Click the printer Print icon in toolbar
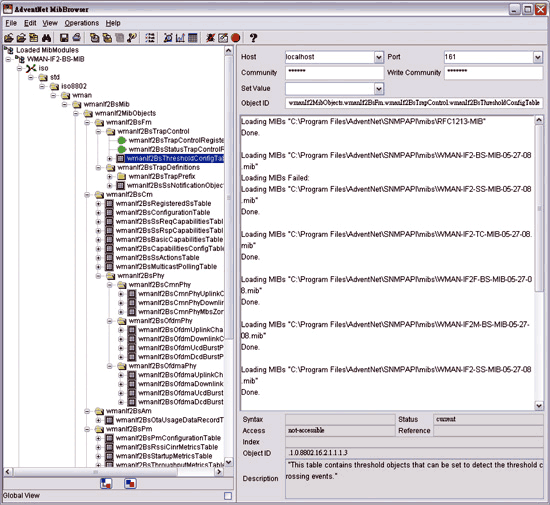The image size is (550, 505). coord(76,38)
